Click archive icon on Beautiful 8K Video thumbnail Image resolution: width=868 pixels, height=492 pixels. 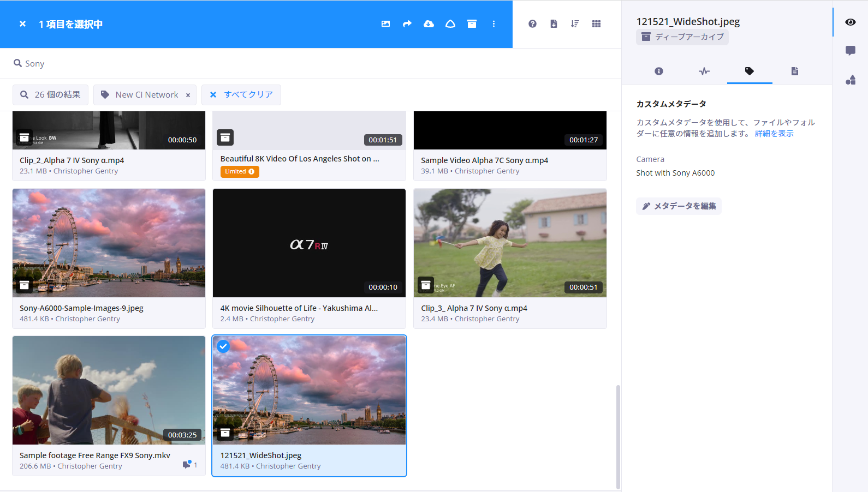[x=225, y=137]
